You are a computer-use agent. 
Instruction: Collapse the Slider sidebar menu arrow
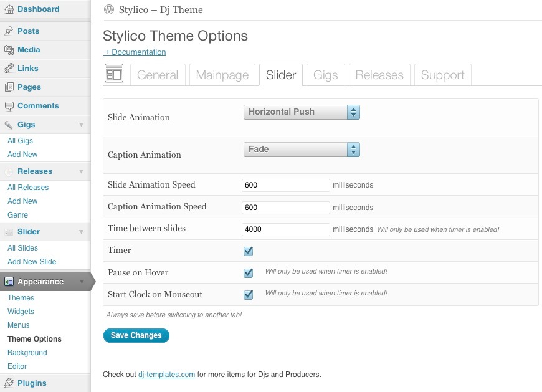click(x=81, y=232)
